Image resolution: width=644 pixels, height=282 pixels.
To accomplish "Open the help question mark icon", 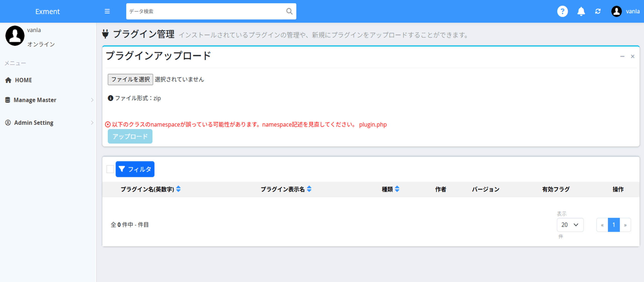I will (x=562, y=11).
